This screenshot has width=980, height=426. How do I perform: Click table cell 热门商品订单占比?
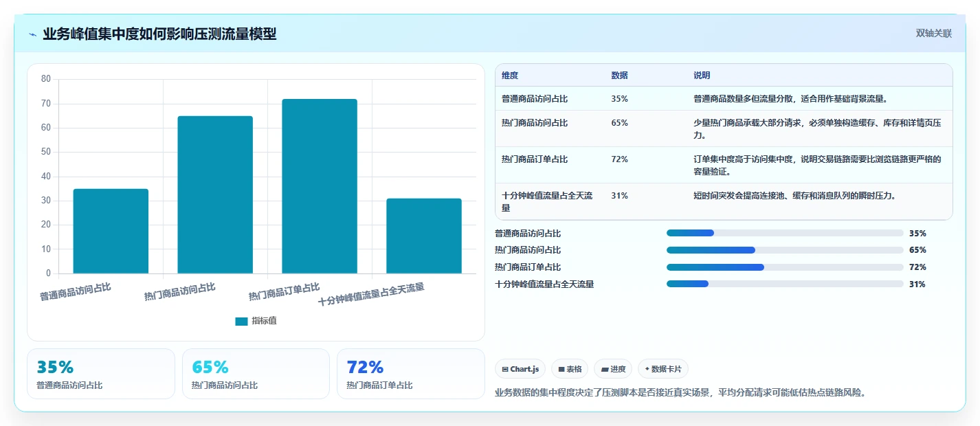535,159
